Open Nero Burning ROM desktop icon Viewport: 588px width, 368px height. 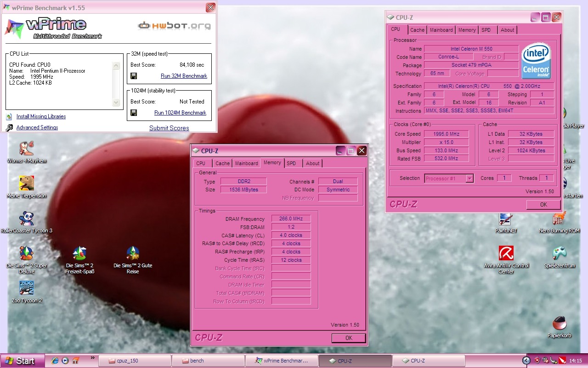click(559, 218)
